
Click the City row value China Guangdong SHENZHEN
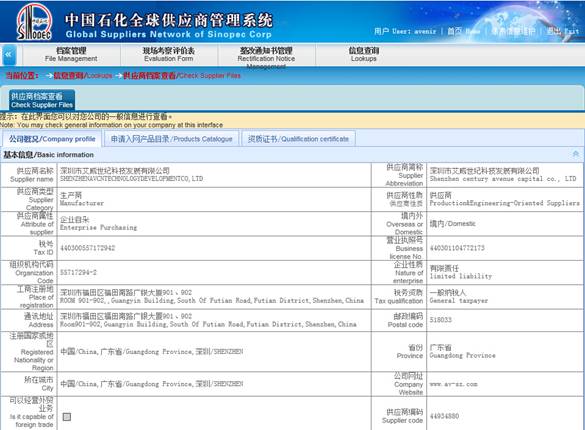151,384
